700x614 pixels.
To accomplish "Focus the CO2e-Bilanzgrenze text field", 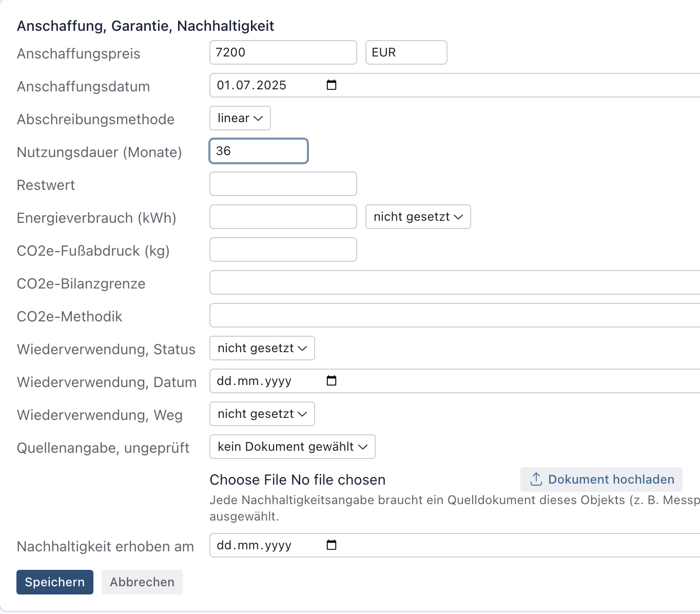I will pyautogui.click(x=455, y=282).
